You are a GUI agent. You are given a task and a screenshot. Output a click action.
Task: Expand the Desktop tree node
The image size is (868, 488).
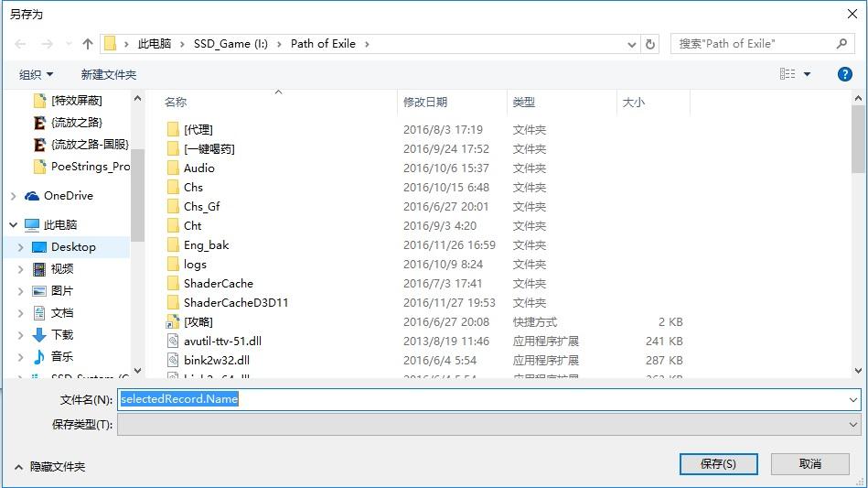point(20,247)
